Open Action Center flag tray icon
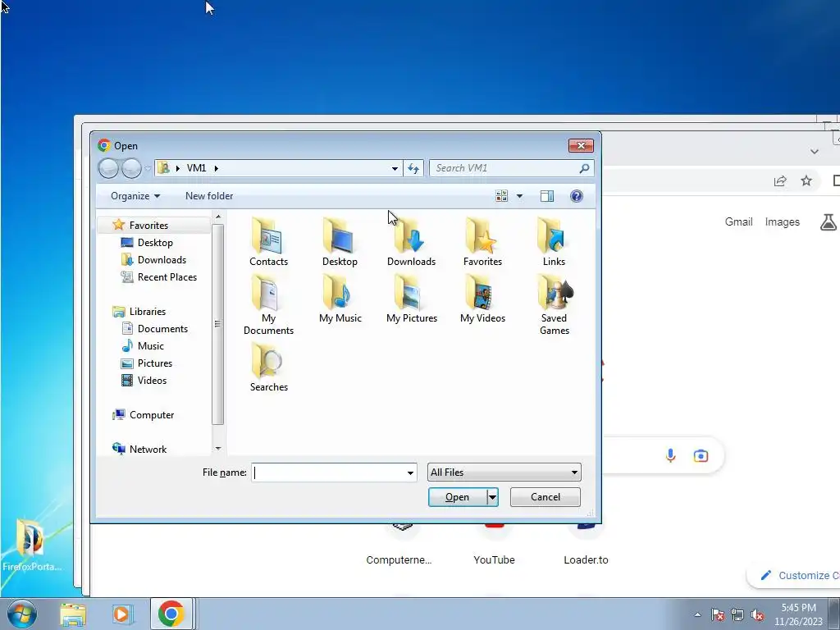Image resolution: width=840 pixels, height=630 pixels. tap(718, 615)
